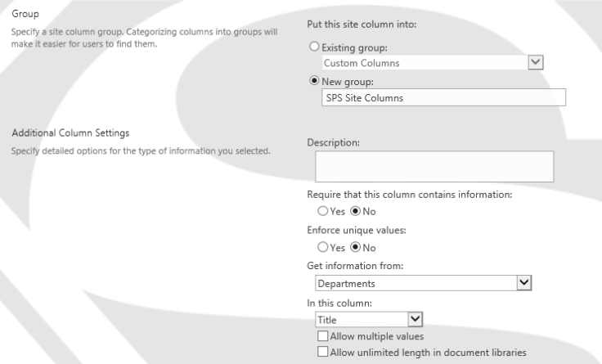Choose No for Require that column contains information
The image size is (602, 364).
coord(355,211)
